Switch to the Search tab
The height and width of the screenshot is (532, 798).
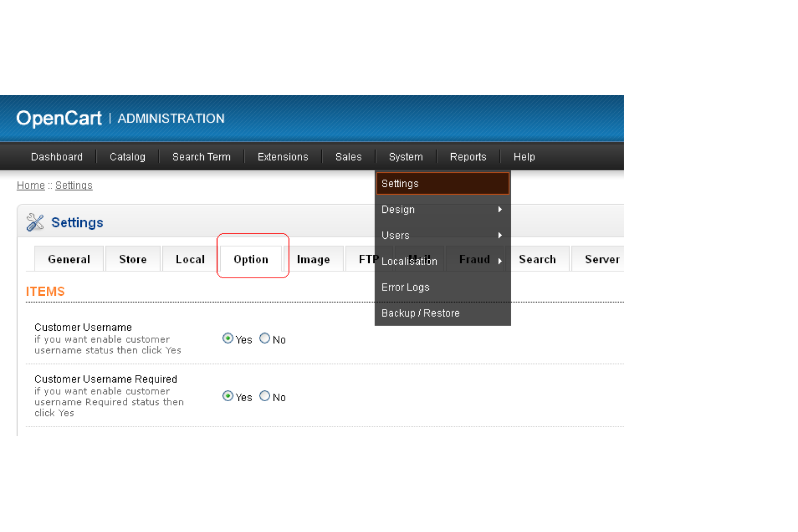537,259
